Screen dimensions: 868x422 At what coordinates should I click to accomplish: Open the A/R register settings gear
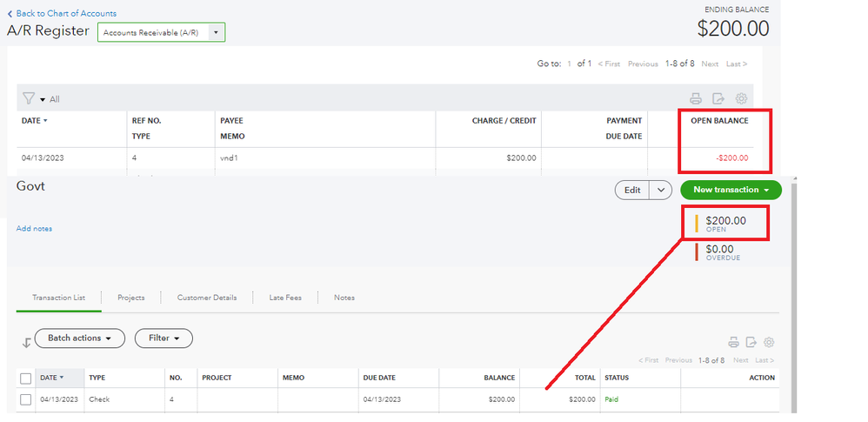pyautogui.click(x=741, y=99)
